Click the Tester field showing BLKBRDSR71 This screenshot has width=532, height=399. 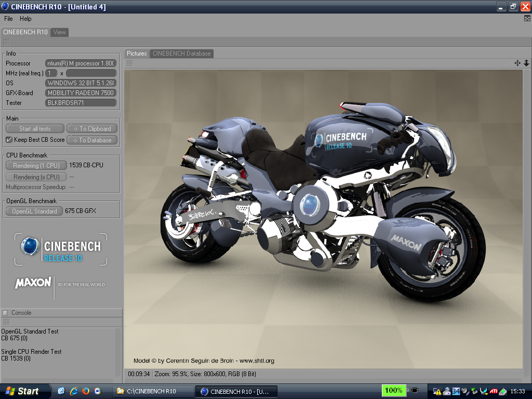tap(81, 103)
